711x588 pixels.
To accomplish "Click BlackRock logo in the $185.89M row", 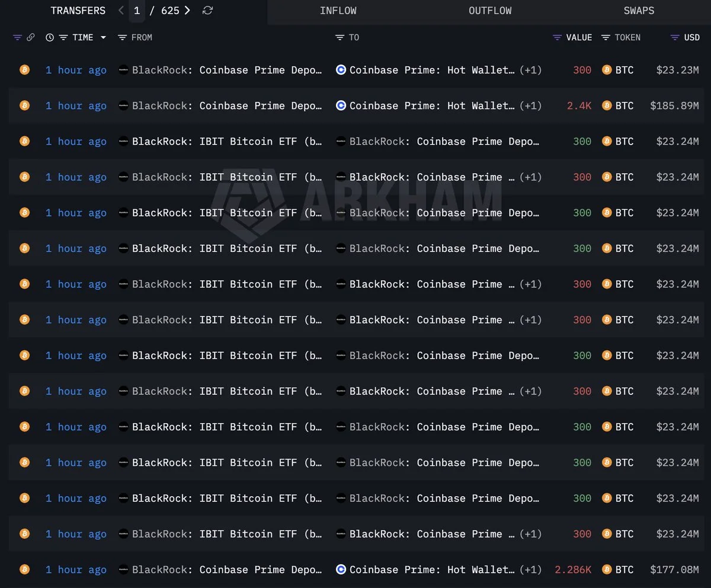I will click(123, 106).
